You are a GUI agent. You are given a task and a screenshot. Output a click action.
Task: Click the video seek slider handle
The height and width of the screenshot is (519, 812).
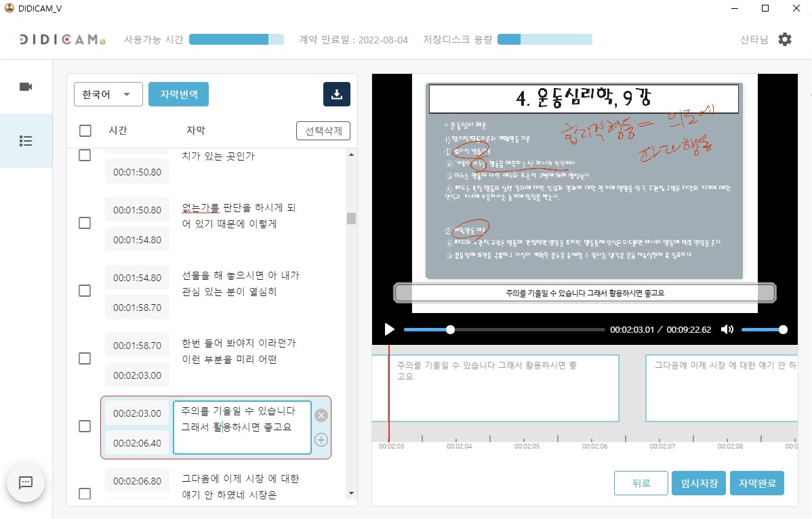pos(451,329)
